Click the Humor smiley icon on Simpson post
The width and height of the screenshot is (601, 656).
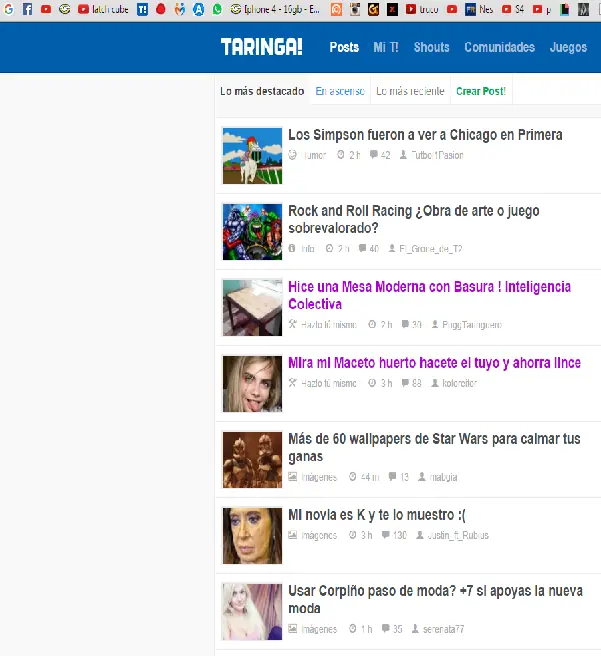pos(292,155)
